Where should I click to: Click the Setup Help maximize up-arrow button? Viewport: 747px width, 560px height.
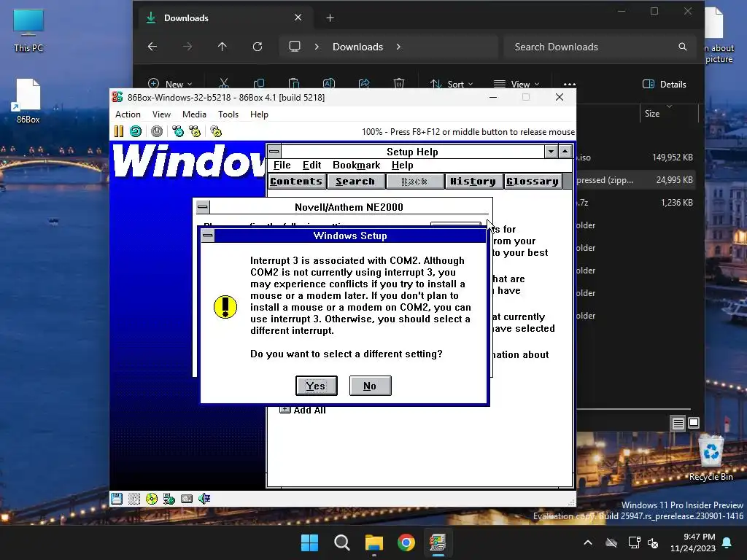[565, 152]
